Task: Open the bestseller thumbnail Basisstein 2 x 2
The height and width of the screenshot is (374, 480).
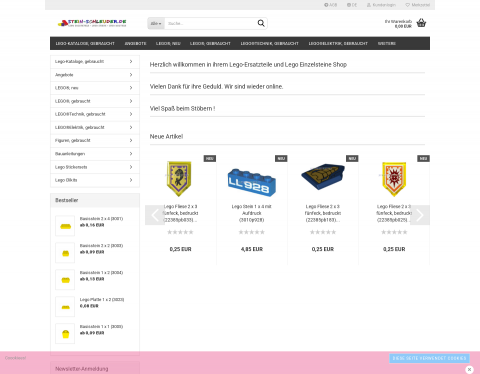Action: pos(65,253)
